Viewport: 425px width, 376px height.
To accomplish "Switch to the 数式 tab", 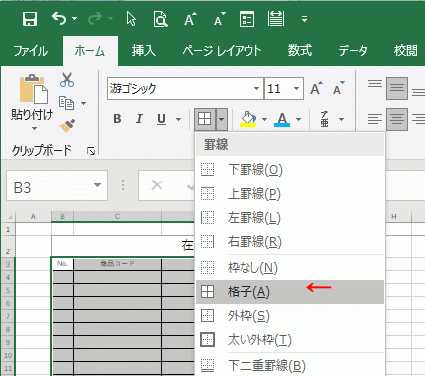I will click(300, 51).
